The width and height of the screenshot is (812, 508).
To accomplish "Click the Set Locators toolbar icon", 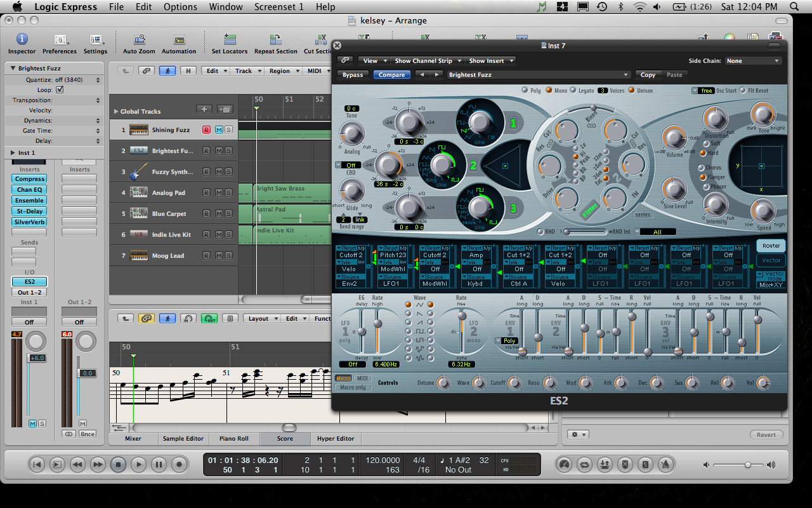I will pyautogui.click(x=230, y=41).
